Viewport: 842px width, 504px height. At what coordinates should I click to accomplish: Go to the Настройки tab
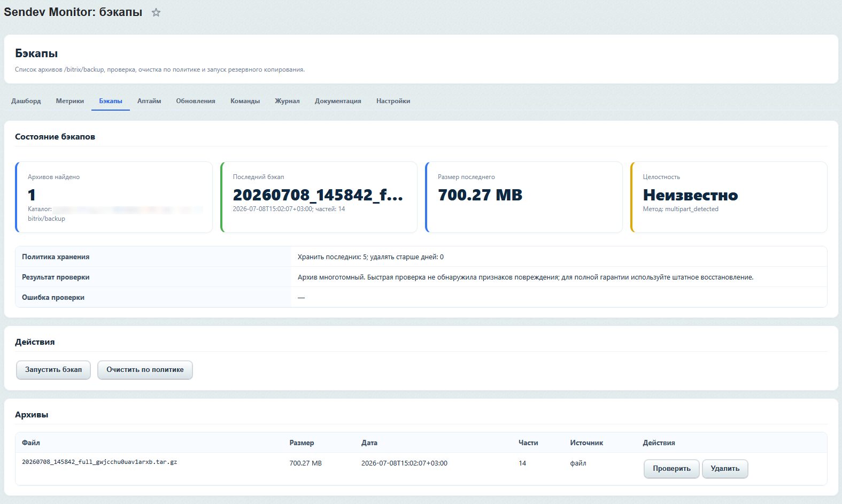(393, 101)
